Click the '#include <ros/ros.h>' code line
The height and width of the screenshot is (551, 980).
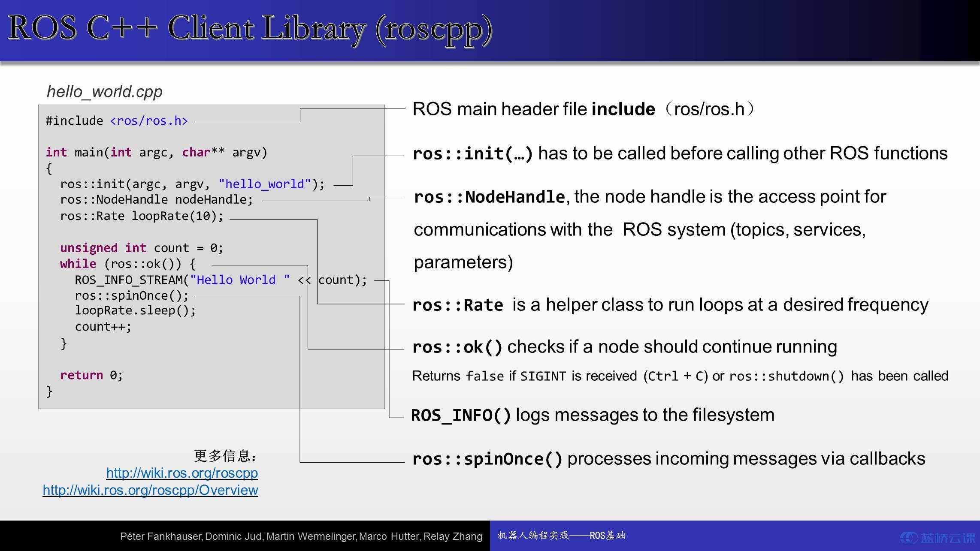117,120
